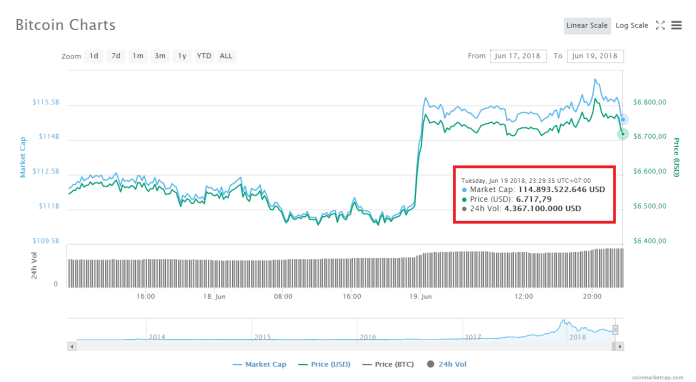Click the $6.700,00 price label
This screenshot has width=696, height=382.
click(x=649, y=137)
